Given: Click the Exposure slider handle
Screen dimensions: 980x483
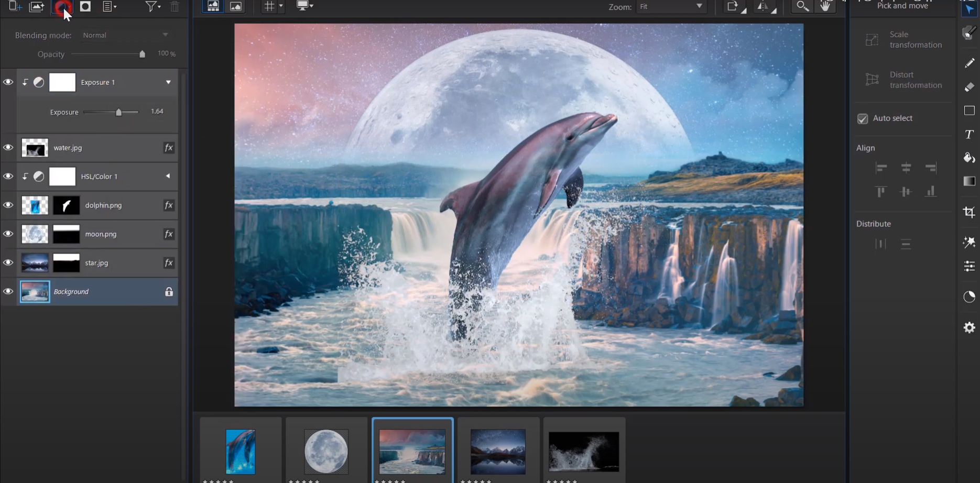Looking at the screenshot, I should pos(119,112).
